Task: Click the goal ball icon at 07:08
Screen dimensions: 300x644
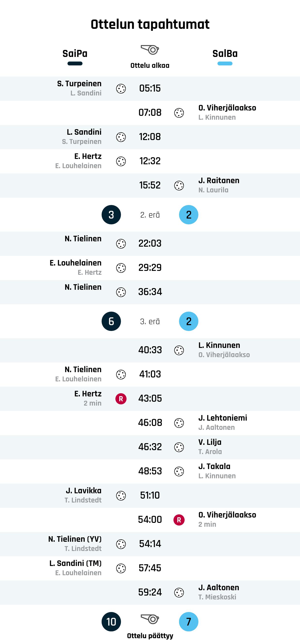Action: (x=179, y=113)
